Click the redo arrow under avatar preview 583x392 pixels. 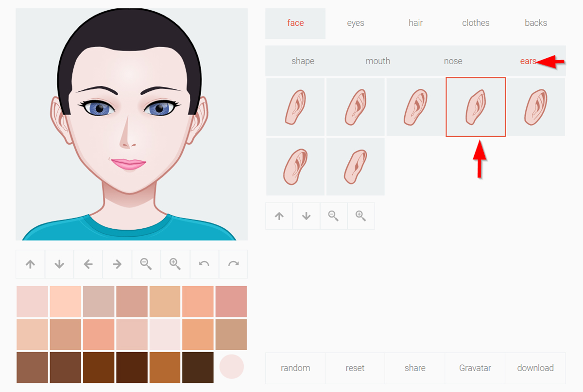click(x=233, y=264)
